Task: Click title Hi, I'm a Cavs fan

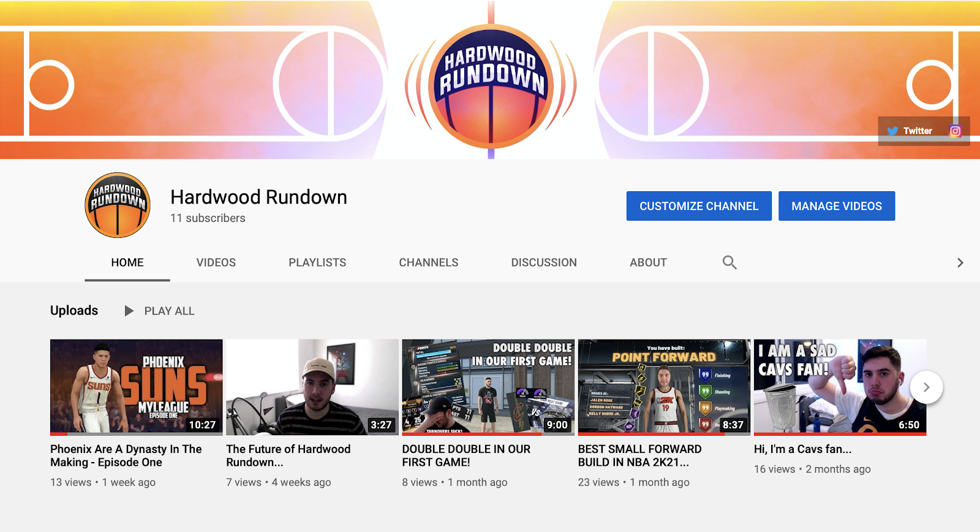Action: pos(802,449)
